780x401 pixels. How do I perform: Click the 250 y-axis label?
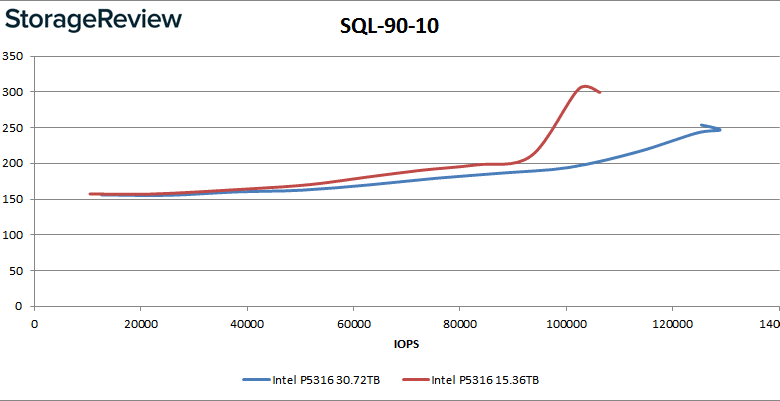(12, 128)
